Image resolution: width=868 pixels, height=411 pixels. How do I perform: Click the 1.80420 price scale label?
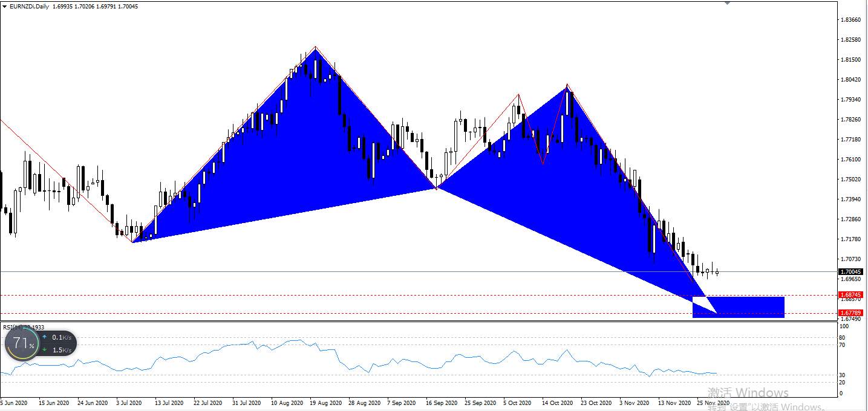(851, 80)
